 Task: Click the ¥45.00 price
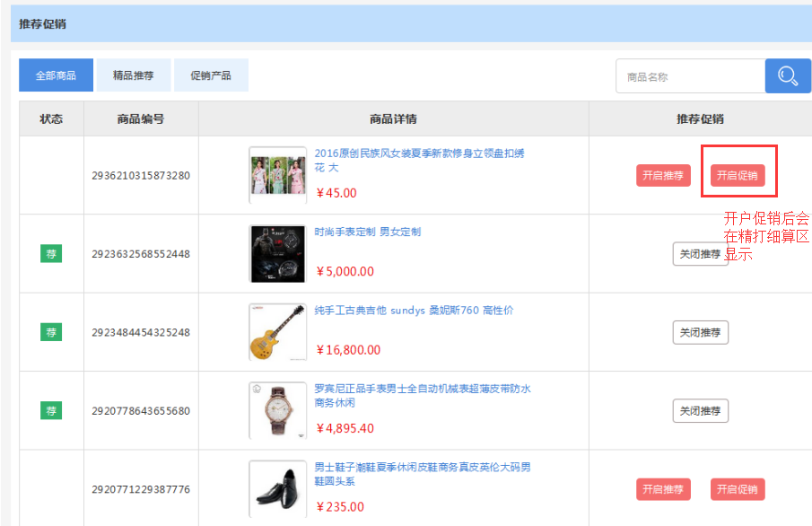click(336, 193)
